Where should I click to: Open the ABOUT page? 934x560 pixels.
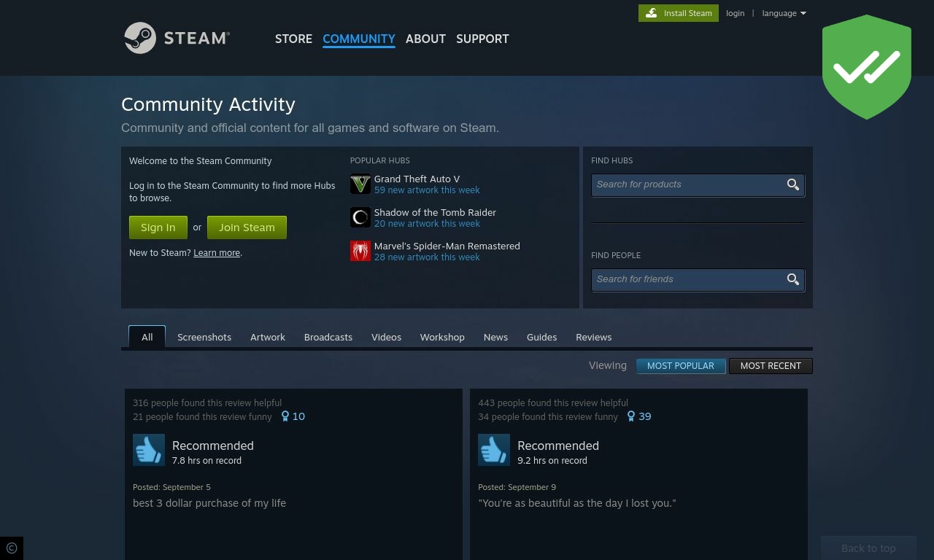(425, 39)
